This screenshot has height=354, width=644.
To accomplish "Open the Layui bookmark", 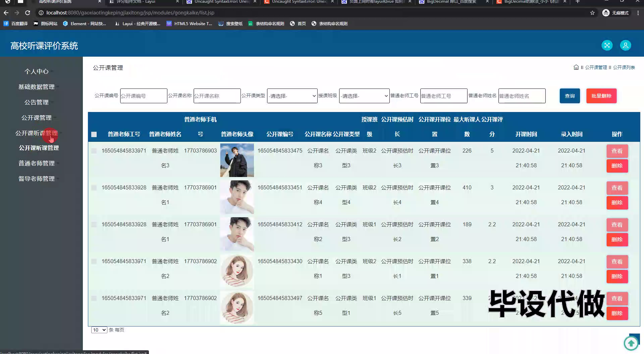I will [x=138, y=23].
